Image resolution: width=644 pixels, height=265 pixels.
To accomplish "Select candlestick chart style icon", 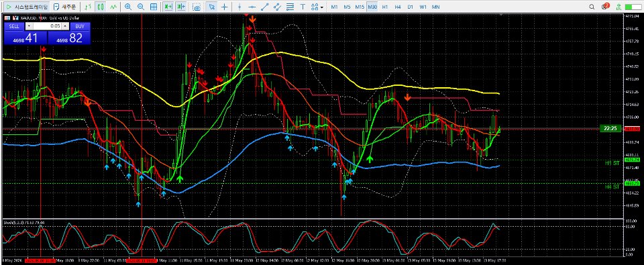I will [x=101, y=7].
